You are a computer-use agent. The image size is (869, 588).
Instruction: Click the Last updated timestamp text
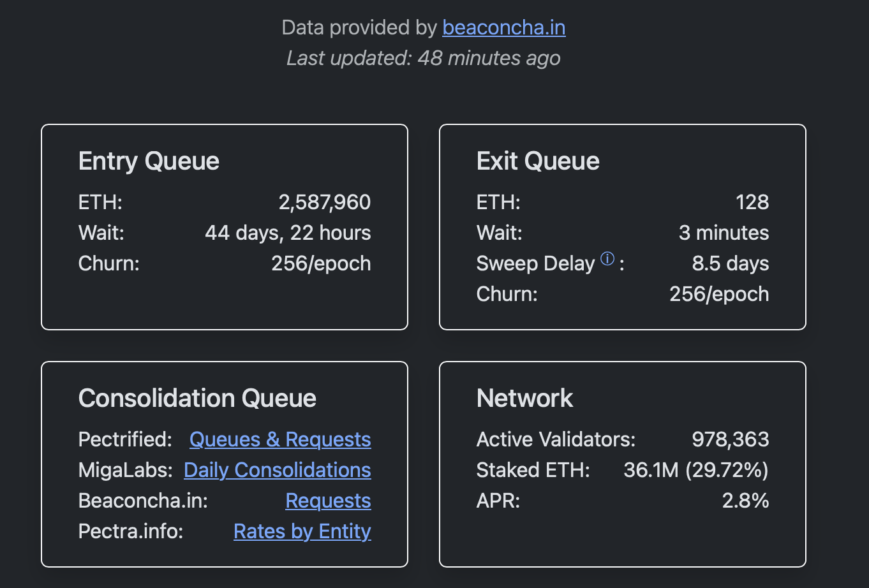coord(423,58)
